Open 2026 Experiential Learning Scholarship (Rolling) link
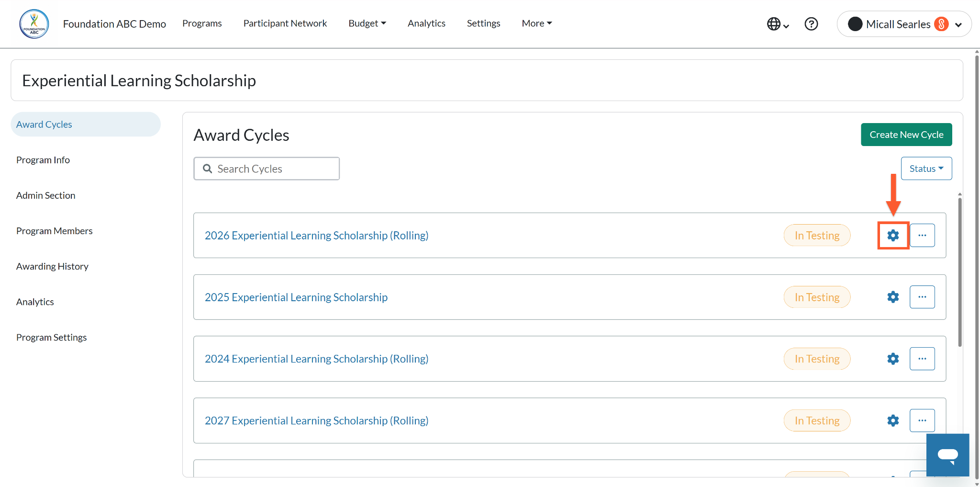 click(316, 235)
